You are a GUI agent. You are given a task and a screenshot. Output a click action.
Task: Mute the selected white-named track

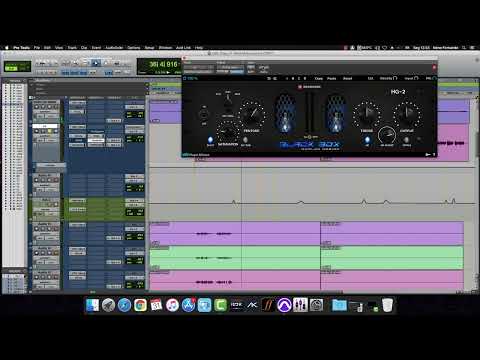56,131
